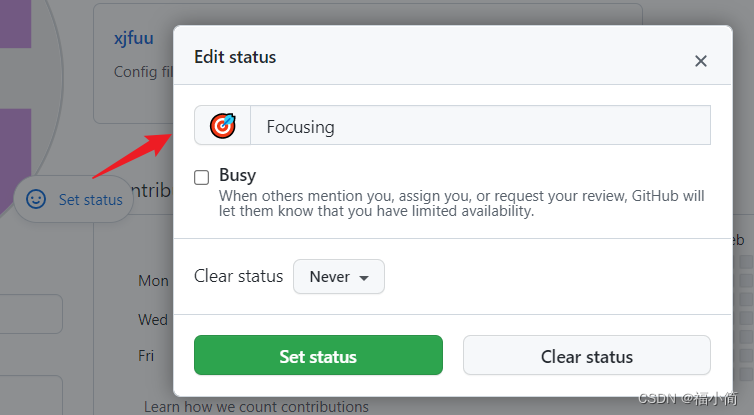The image size is (754, 415).
Task: Toggle Busy by clicking its label
Action: click(x=238, y=175)
